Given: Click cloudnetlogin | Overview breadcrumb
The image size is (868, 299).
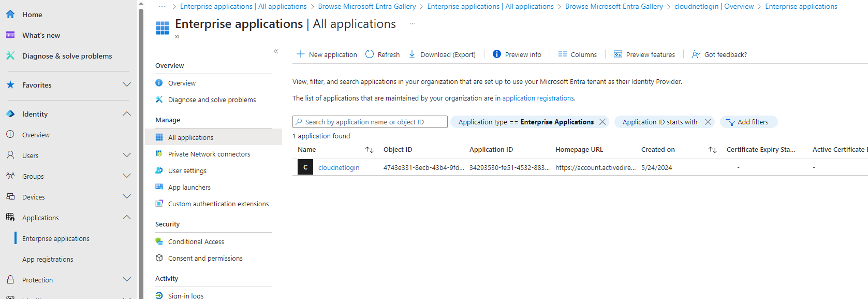Looking at the screenshot, I should pos(714,6).
